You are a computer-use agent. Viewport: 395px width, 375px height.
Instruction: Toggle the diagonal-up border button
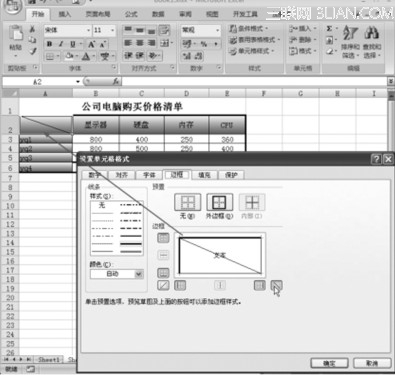163,285
